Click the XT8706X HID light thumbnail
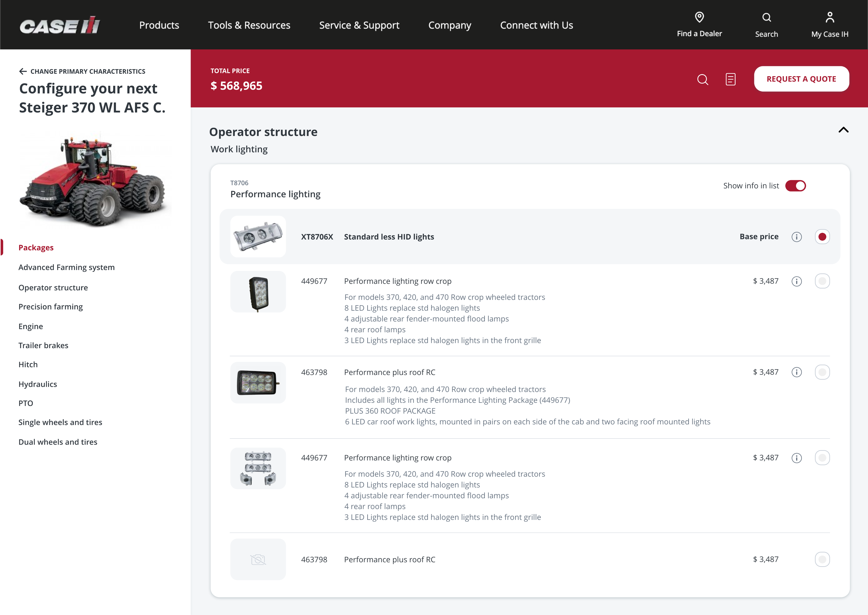The height and width of the screenshot is (615, 868). pyautogui.click(x=258, y=237)
